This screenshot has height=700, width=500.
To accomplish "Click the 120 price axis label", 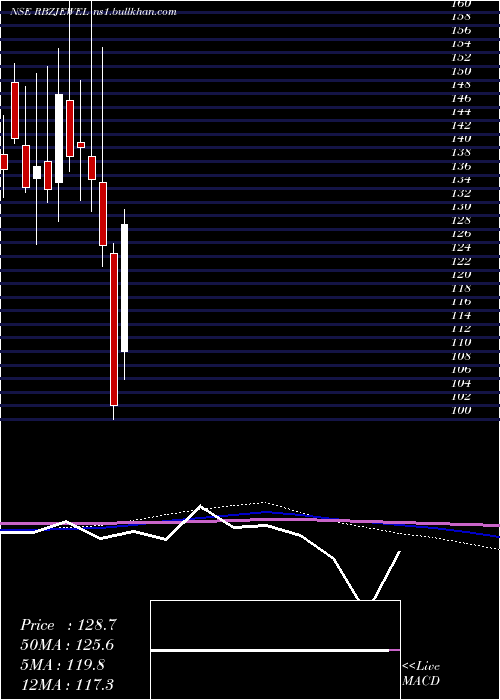I will 461,275.
